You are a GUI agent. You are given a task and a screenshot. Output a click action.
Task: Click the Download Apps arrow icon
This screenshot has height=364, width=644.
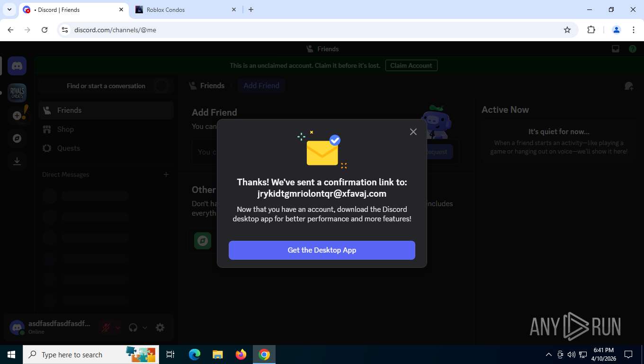pyautogui.click(x=17, y=161)
